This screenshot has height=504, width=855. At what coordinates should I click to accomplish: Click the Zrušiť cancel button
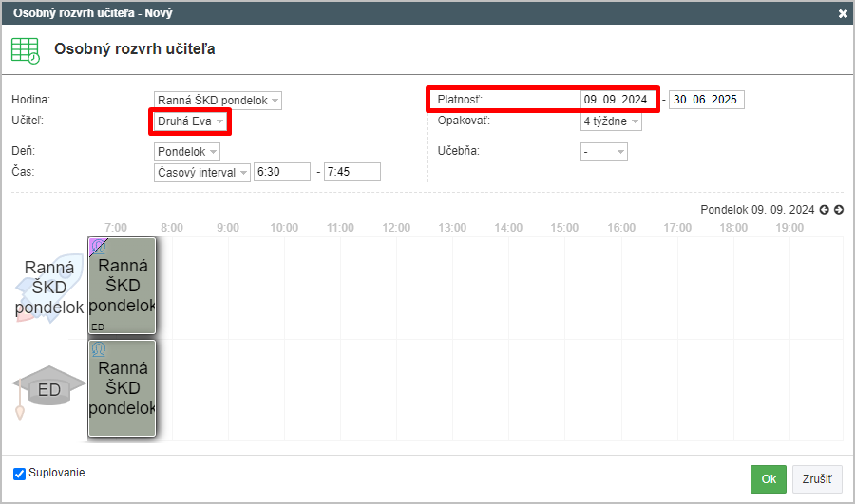pos(817,479)
